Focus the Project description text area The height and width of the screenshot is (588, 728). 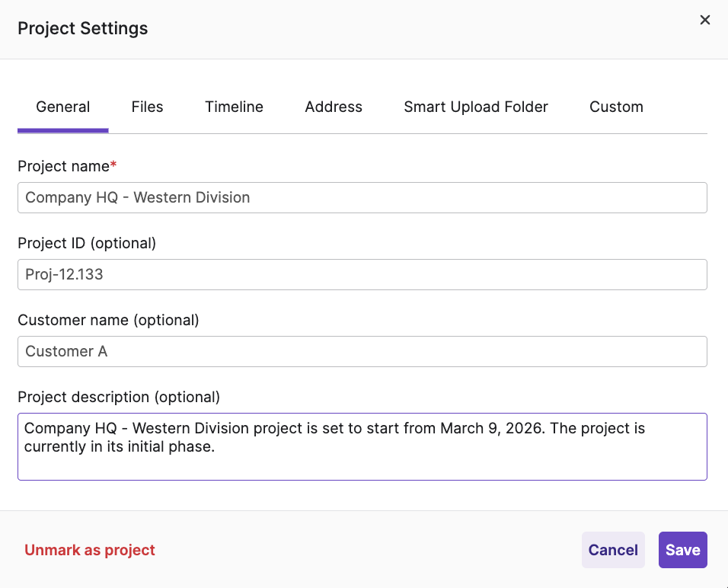pyautogui.click(x=362, y=446)
